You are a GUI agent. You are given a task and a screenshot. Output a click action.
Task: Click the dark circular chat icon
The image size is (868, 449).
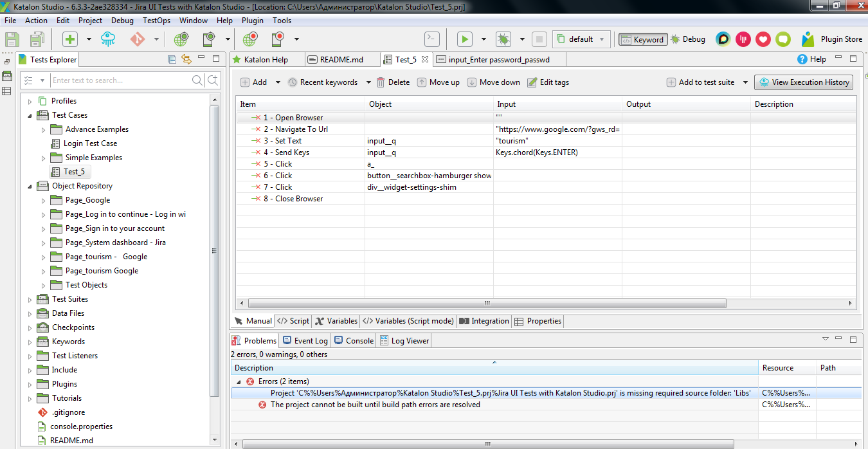point(723,39)
